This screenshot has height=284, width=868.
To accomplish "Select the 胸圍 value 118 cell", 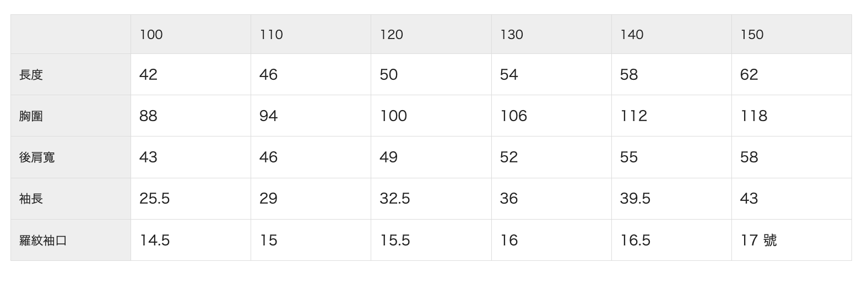I will 753,116.
